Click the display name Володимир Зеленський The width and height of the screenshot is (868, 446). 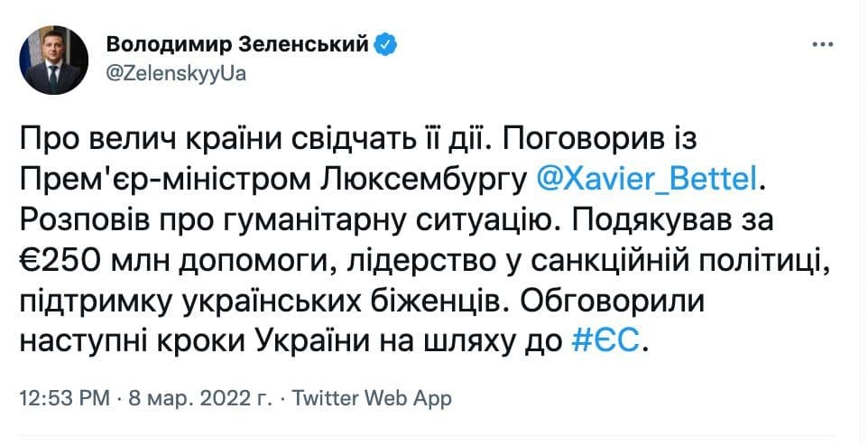[238, 43]
